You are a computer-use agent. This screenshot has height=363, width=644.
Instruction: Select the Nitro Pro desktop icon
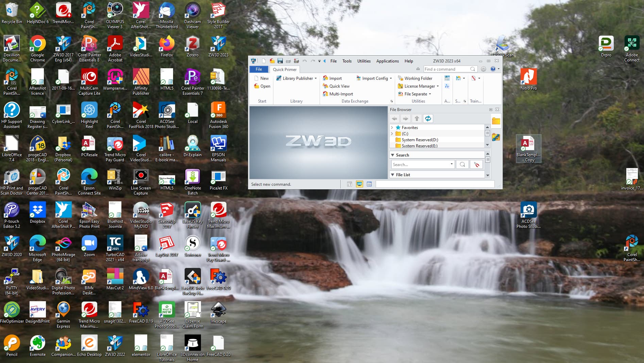528,79
